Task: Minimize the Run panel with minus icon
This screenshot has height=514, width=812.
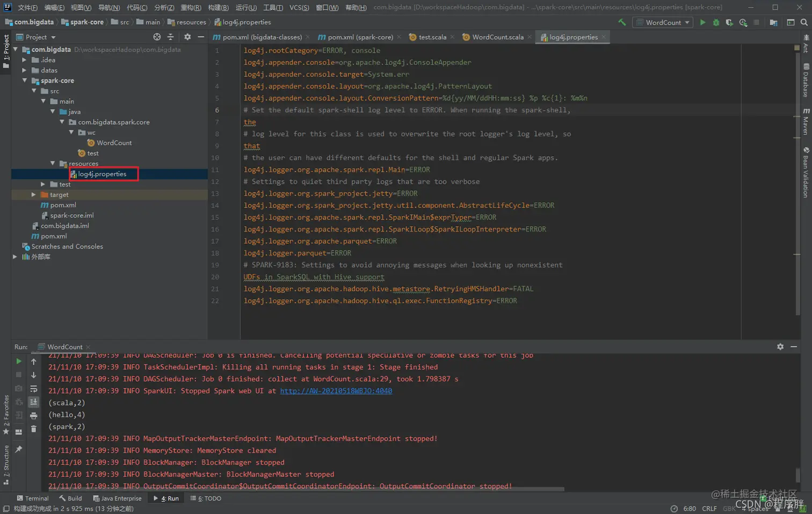Action: 794,347
